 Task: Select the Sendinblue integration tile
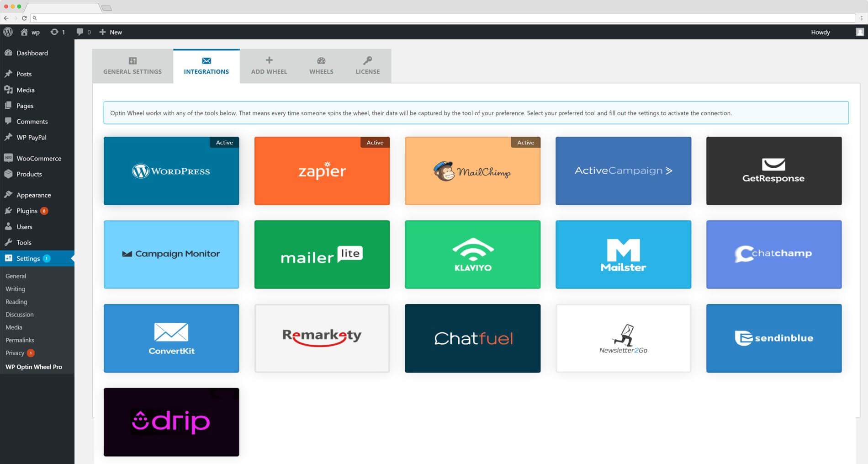coord(774,338)
